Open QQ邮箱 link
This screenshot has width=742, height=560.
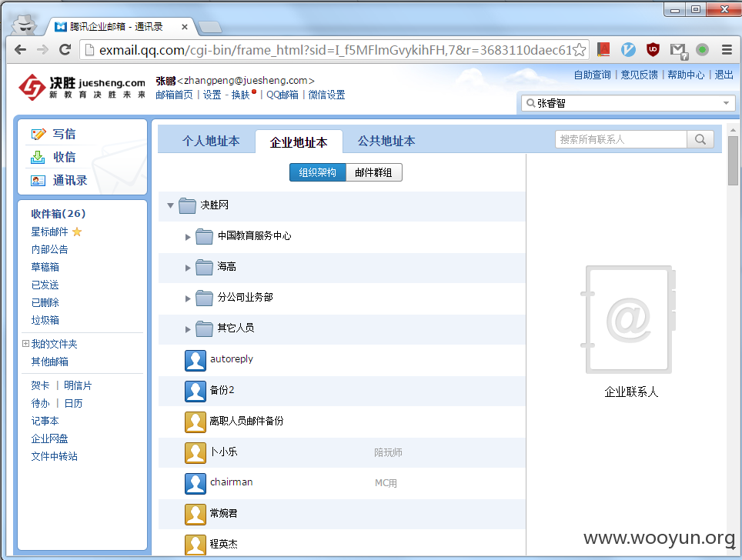tap(282, 95)
